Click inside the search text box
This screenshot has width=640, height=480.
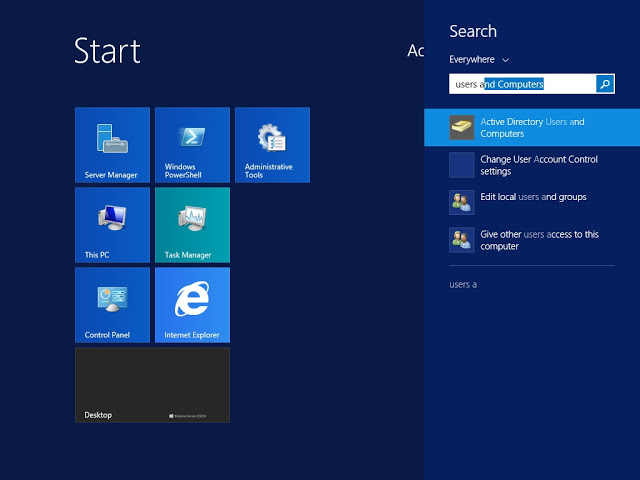pyautogui.click(x=522, y=85)
